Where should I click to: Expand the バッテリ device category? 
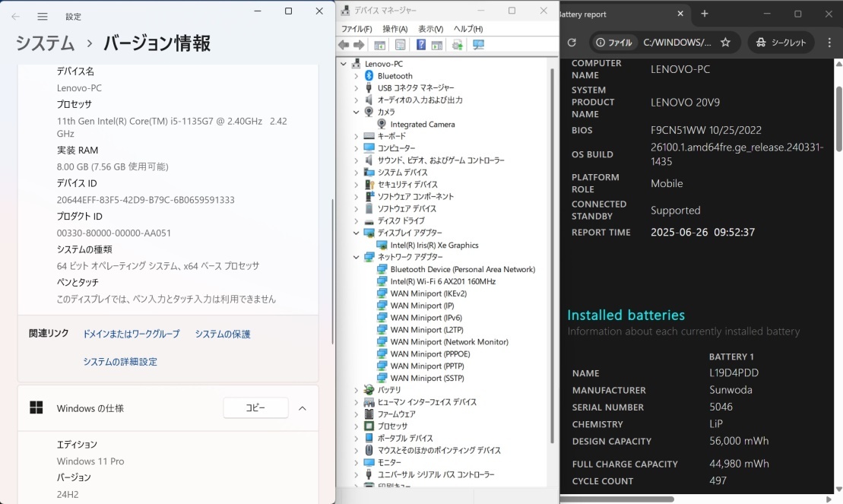point(356,390)
